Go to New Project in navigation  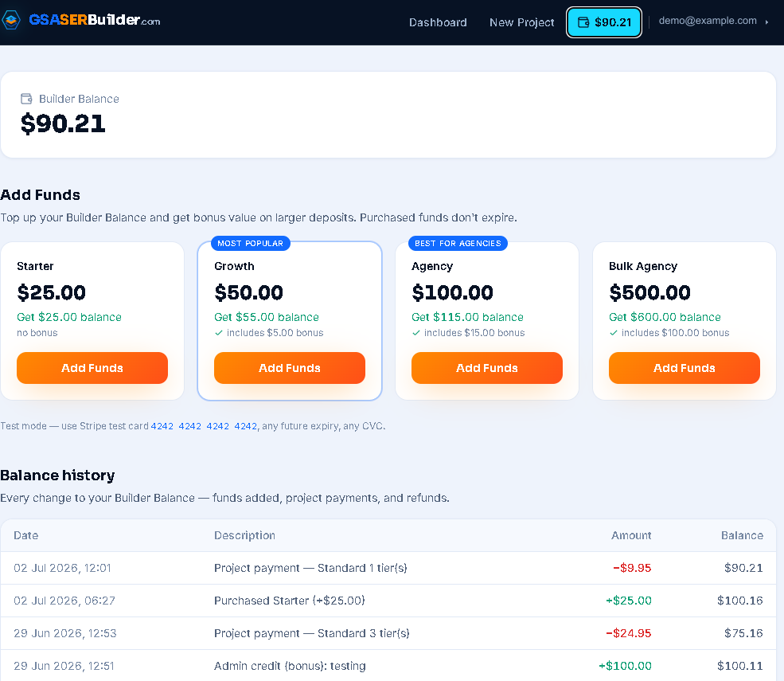coord(521,22)
